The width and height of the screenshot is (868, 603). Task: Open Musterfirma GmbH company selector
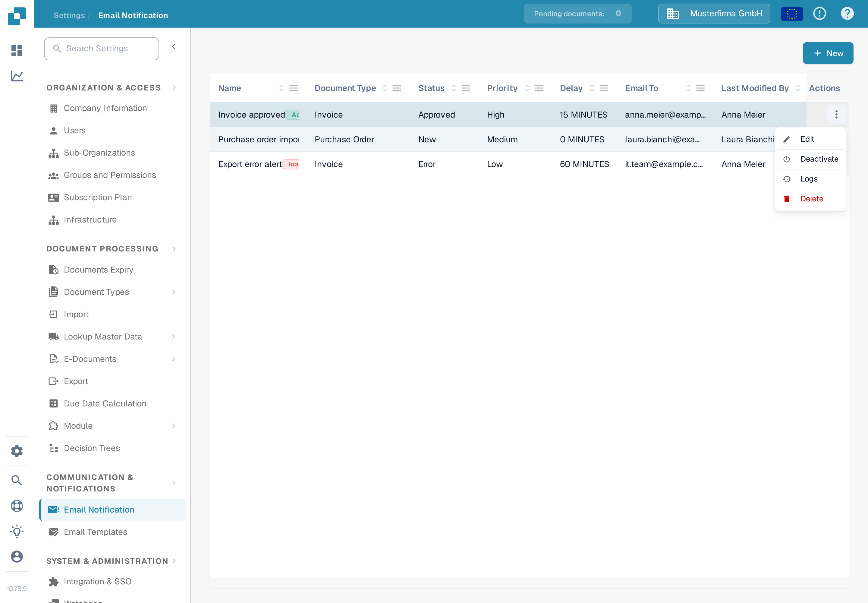pyautogui.click(x=714, y=14)
